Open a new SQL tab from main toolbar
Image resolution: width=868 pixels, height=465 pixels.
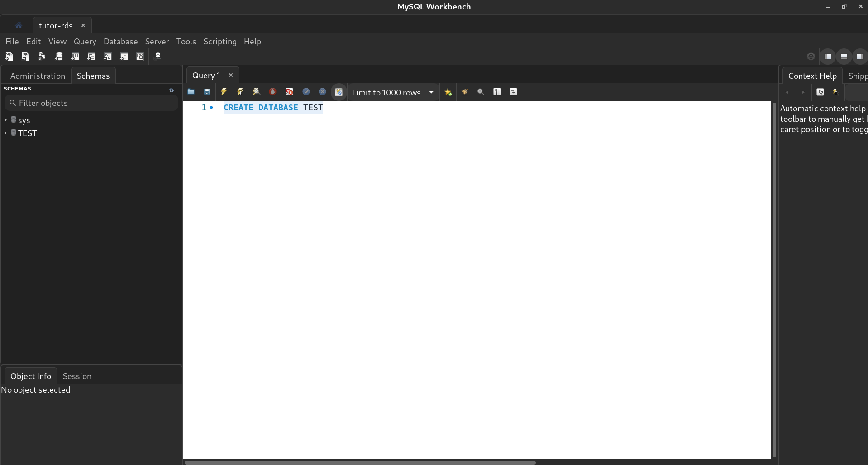(x=9, y=57)
